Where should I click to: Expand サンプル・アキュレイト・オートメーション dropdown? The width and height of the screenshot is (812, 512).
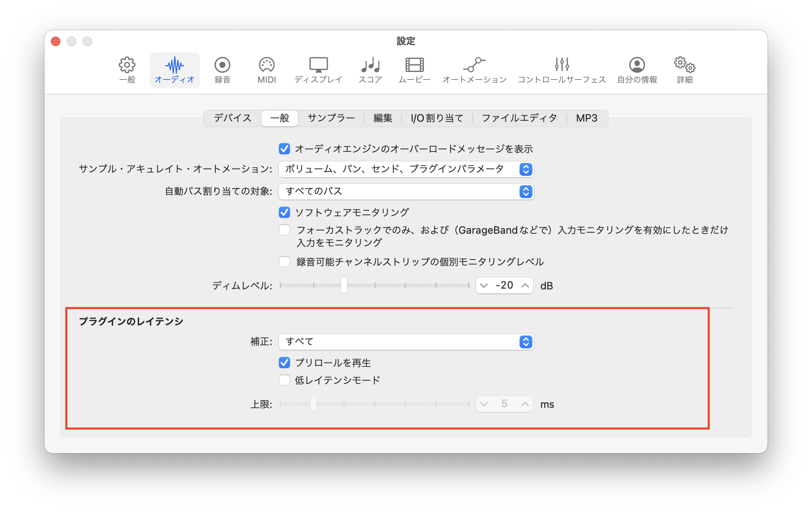pyautogui.click(x=406, y=169)
